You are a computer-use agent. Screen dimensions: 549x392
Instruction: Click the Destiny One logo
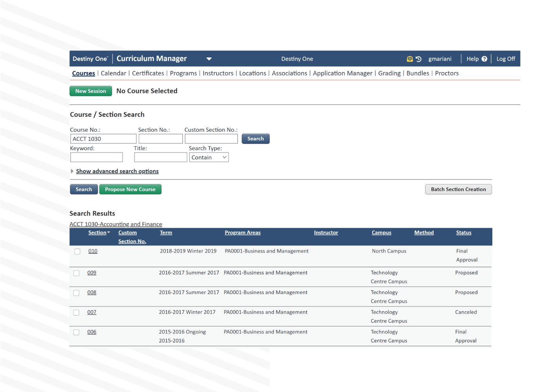coord(90,58)
